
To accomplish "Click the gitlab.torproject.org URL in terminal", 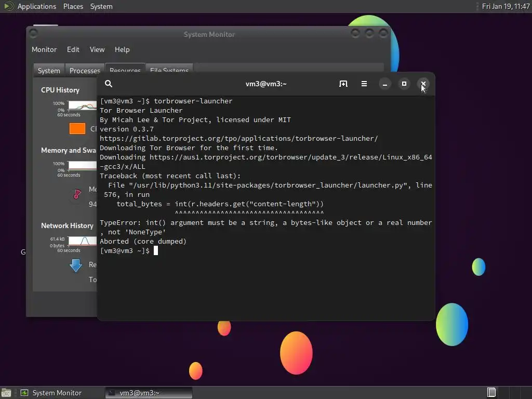I will click(x=238, y=138).
